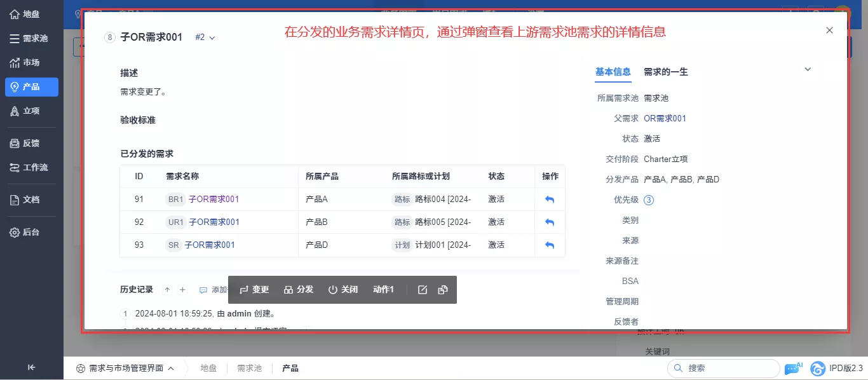The height and width of the screenshot is (380, 868).
Task: Select the 基本信息 tab
Action: 613,72
